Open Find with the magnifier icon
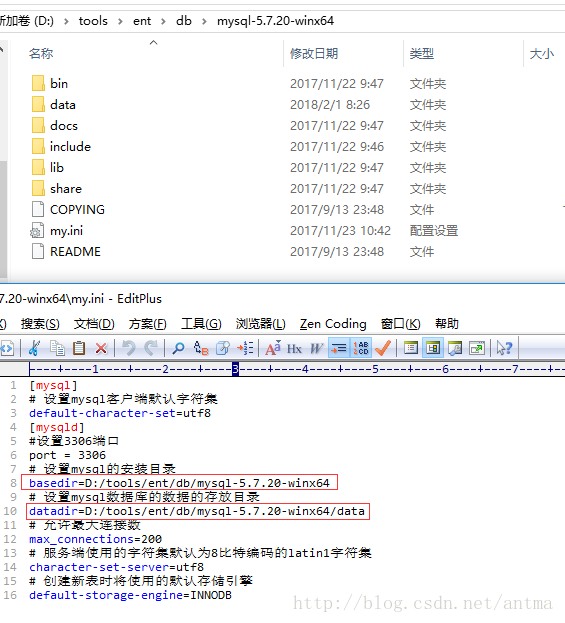 pos(178,348)
